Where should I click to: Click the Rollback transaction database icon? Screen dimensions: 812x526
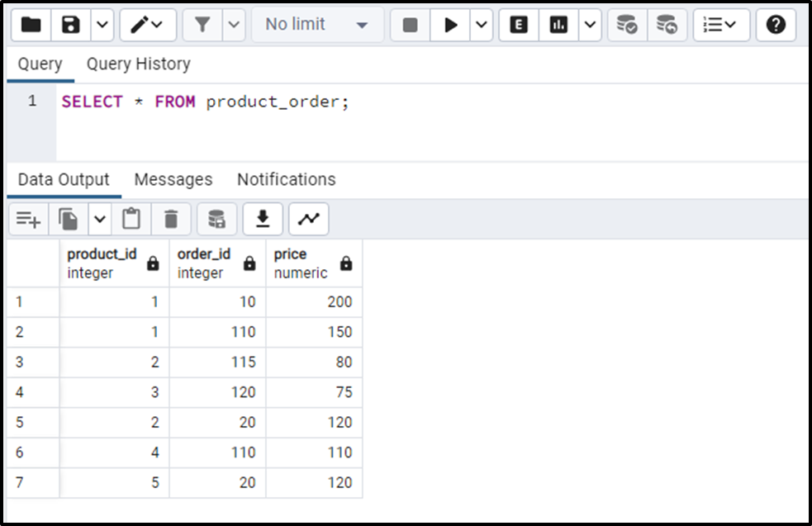667,25
